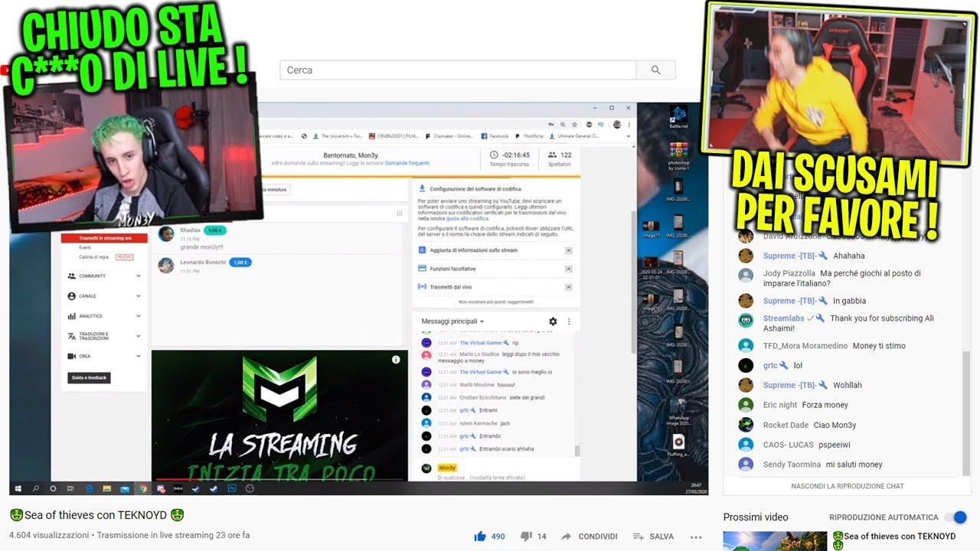Open the three-dot more actions menu
The image size is (980, 551).
696,536
